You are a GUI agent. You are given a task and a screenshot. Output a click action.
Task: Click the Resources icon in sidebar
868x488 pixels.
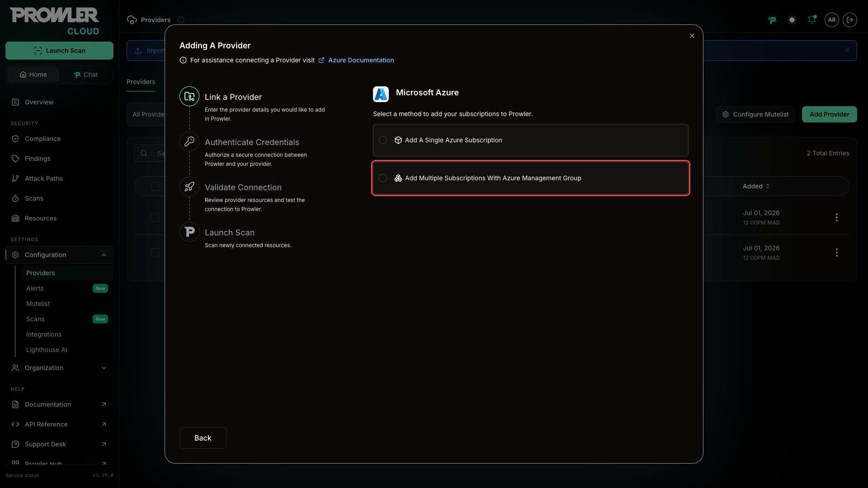tap(15, 218)
